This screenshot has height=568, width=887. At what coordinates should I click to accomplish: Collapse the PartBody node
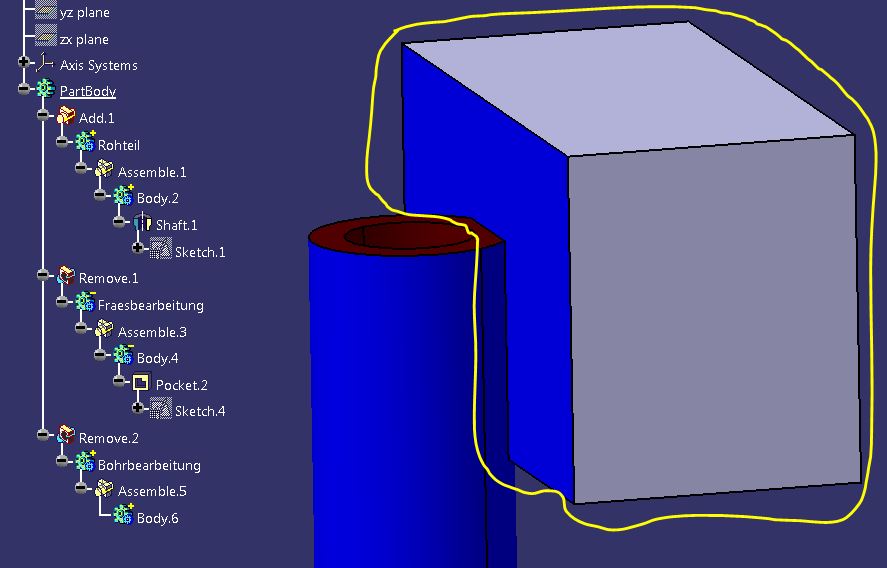point(24,89)
